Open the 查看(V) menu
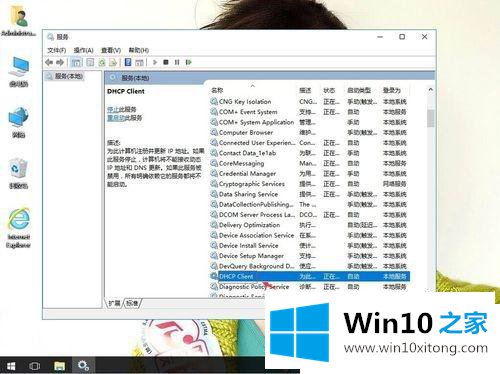 111,50
